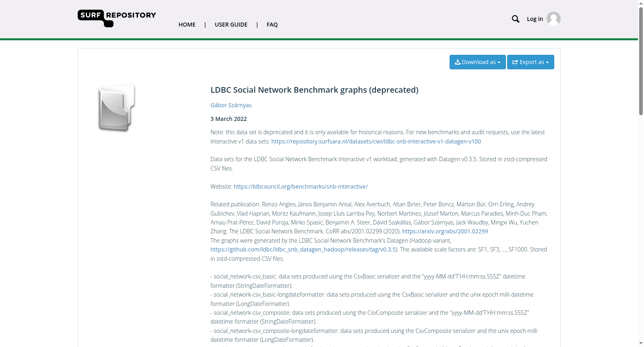Click the SURF Repository logo
This screenshot has height=347, width=644.
[x=117, y=19]
